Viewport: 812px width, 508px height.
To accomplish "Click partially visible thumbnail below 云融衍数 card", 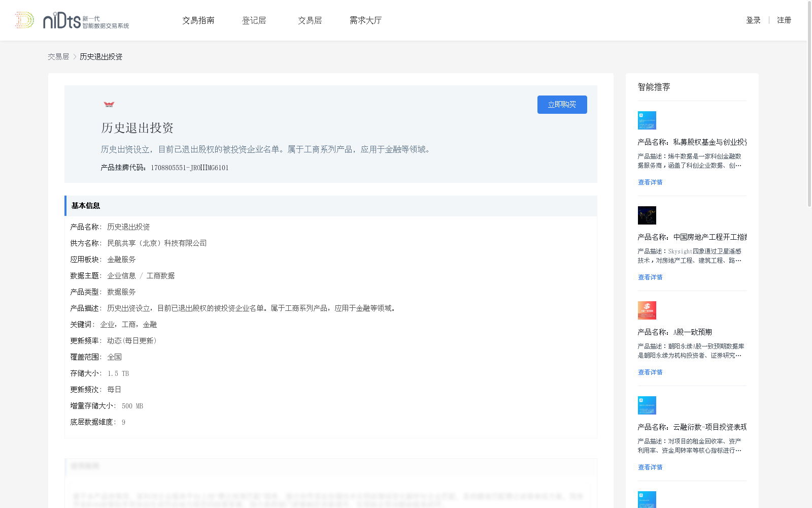I will [x=647, y=499].
